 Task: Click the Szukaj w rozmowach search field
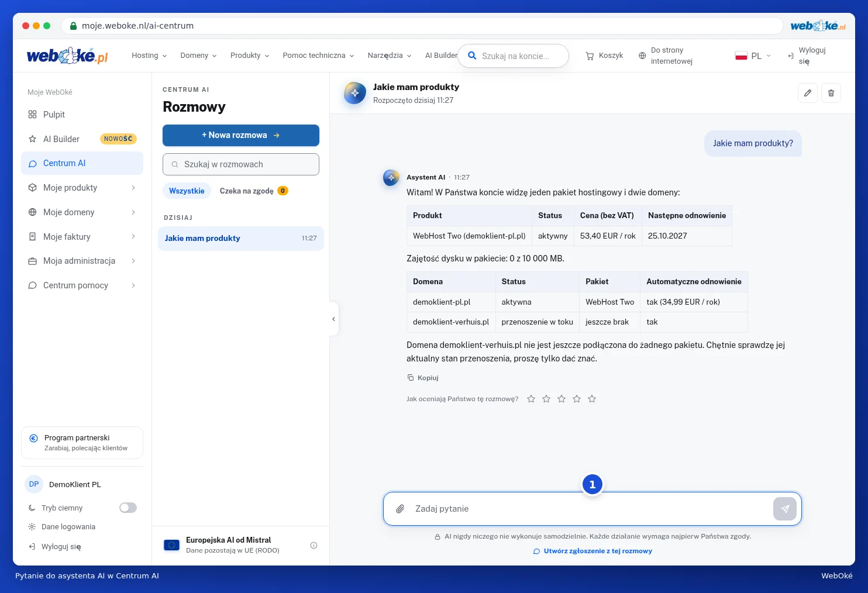[241, 164]
